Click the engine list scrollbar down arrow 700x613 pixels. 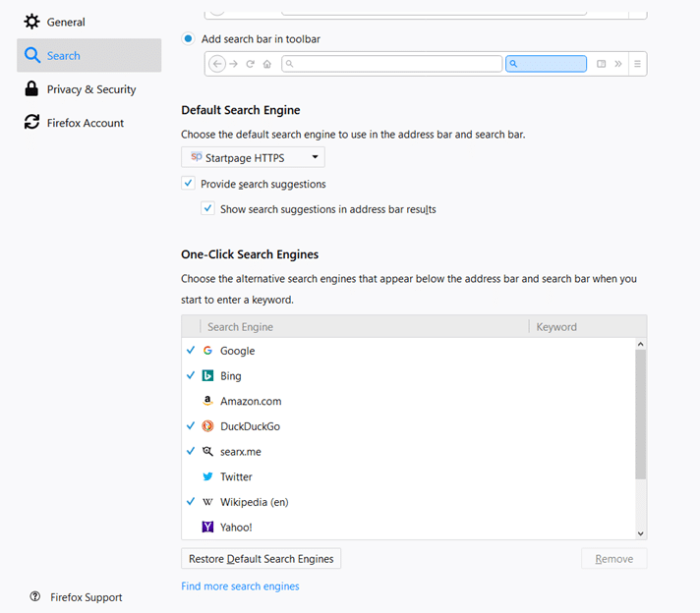click(x=641, y=533)
